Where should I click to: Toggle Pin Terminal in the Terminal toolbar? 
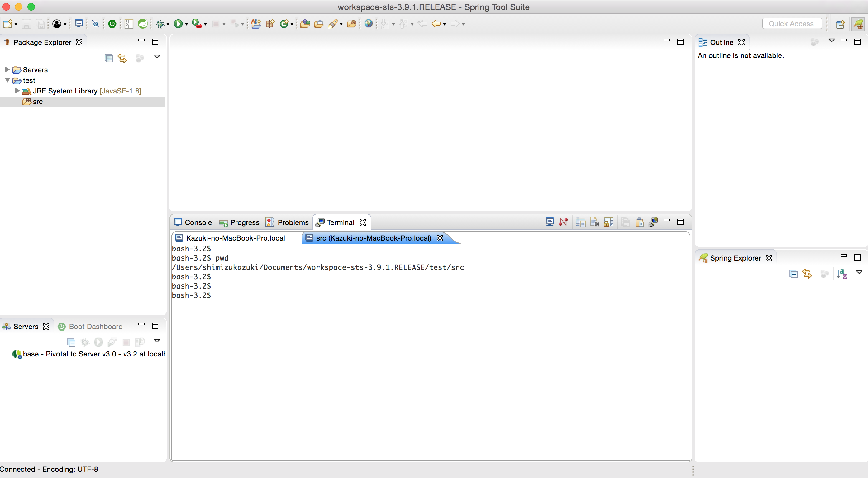pos(608,222)
